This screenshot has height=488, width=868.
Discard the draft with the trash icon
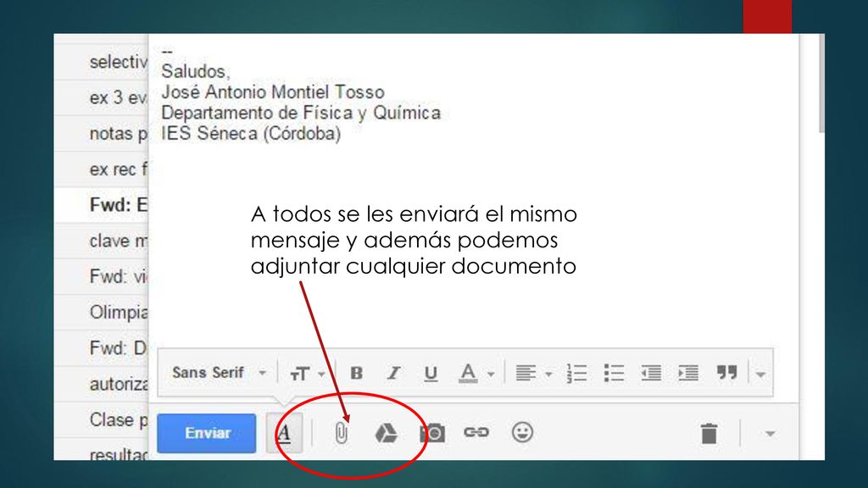click(x=709, y=433)
